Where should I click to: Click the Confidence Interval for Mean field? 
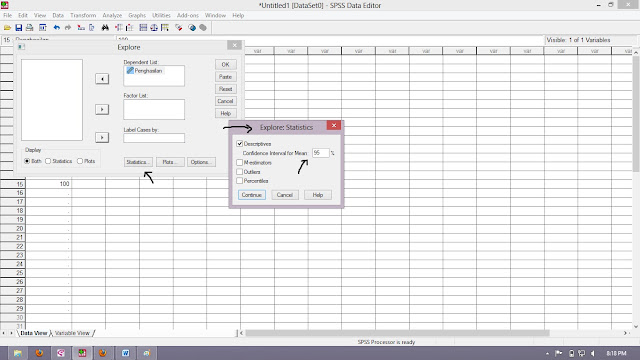(x=320, y=153)
